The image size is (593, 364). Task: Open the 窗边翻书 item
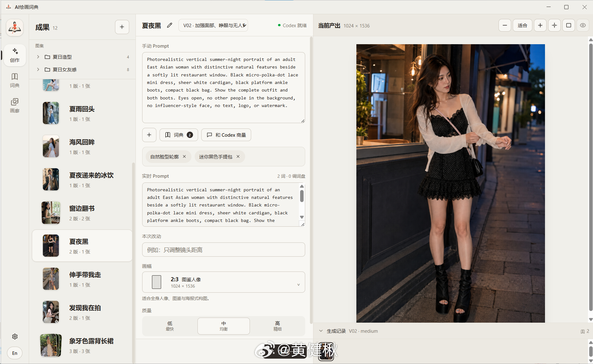[x=82, y=212]
